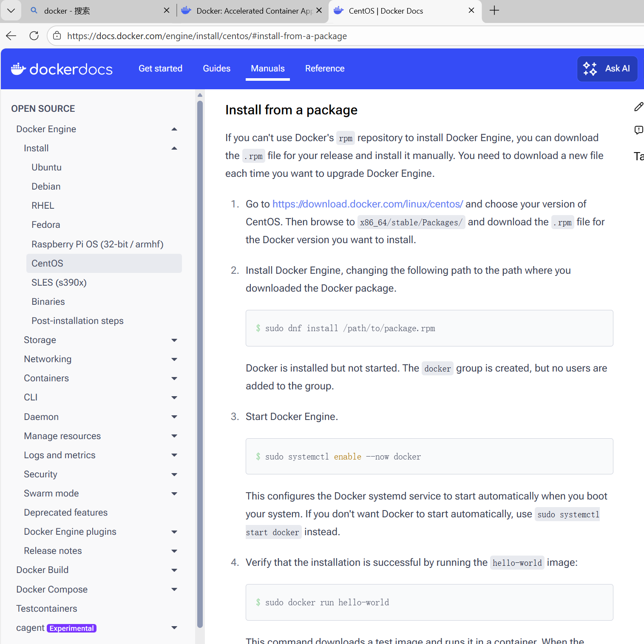Go back to previous page
This screenshot has height=644, width=644.
[11, 36]
